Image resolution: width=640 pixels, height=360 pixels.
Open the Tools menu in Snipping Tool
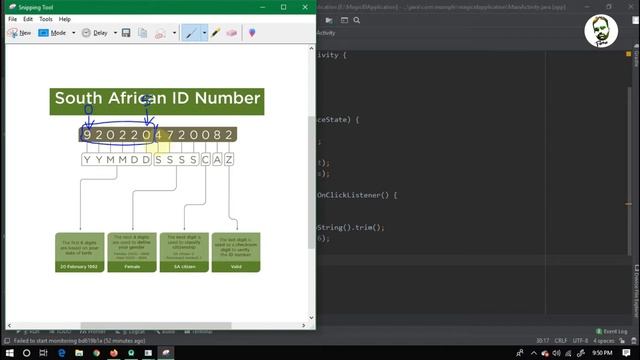[x=46, y=19]
